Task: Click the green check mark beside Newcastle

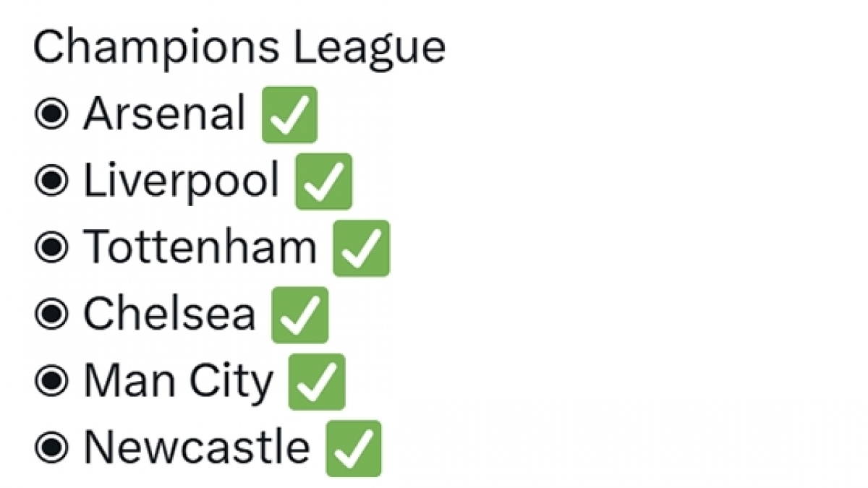Action: (354, 448)
